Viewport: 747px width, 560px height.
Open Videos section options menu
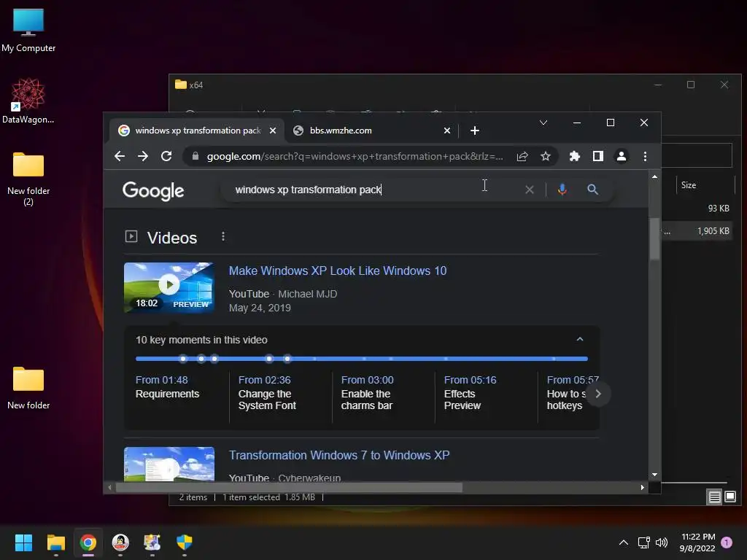(x=223, y=237)
